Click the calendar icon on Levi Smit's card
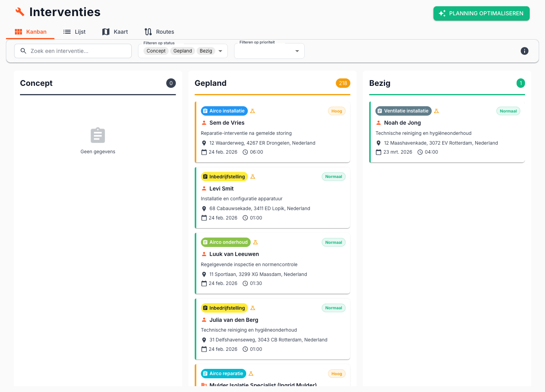Screen dimensions: 545x392 204,218
